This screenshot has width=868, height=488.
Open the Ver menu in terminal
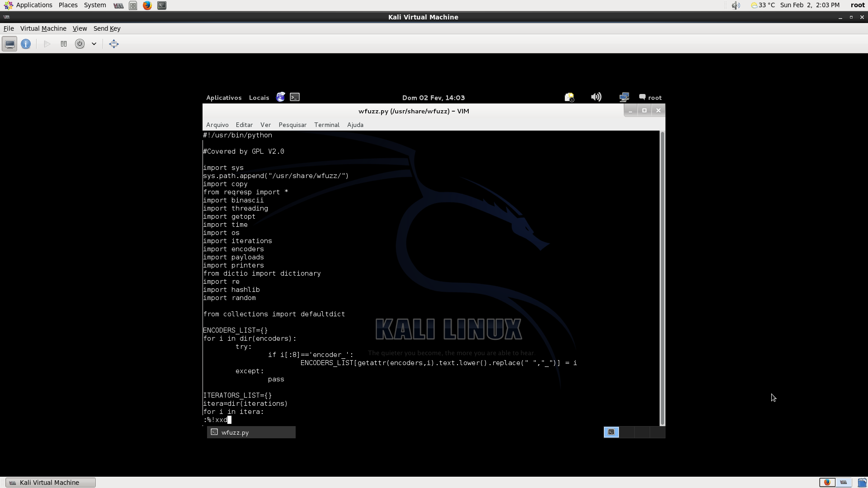tap(265, 125)
